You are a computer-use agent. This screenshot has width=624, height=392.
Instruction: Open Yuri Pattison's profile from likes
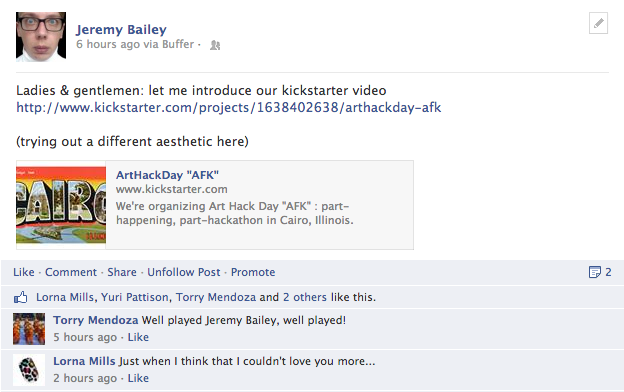(x=135, y=297)
